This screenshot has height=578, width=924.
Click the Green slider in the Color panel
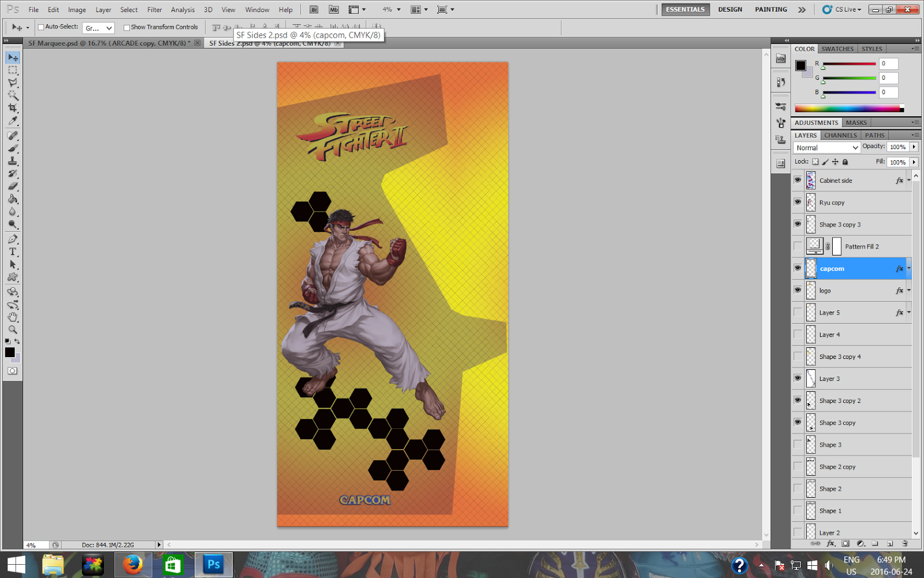[849, 78]
